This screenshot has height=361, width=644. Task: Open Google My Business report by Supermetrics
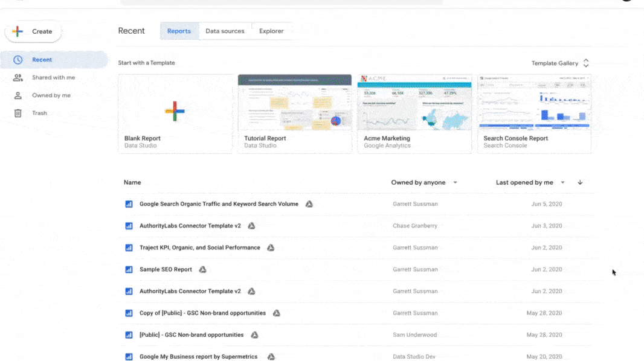(x=198, y=357)
